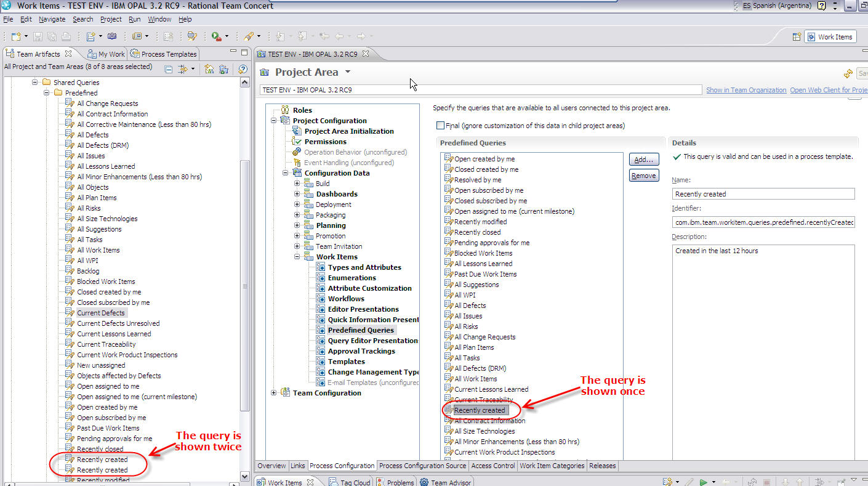Expand the Build configuration node
The width and height of the screenshot is (868, 486).
coord(297,184)
